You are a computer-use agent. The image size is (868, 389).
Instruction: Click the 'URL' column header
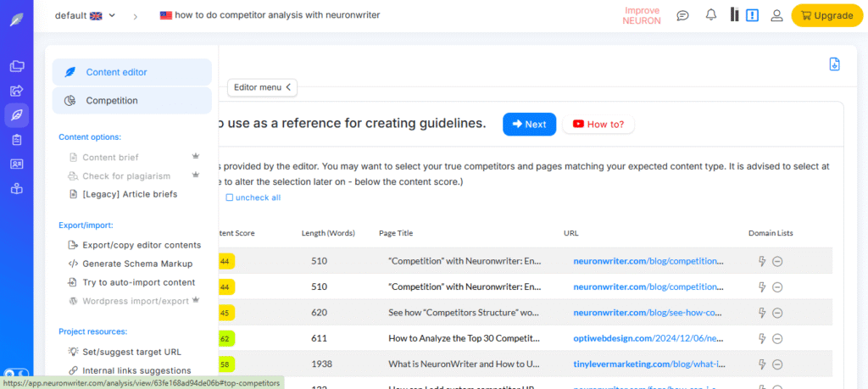[570, 233]
